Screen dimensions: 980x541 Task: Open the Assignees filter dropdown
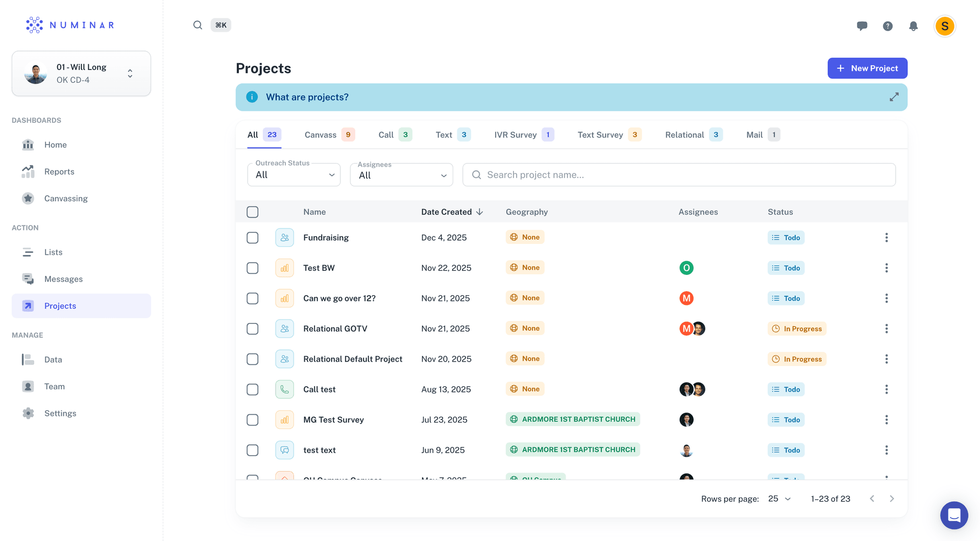402,175
